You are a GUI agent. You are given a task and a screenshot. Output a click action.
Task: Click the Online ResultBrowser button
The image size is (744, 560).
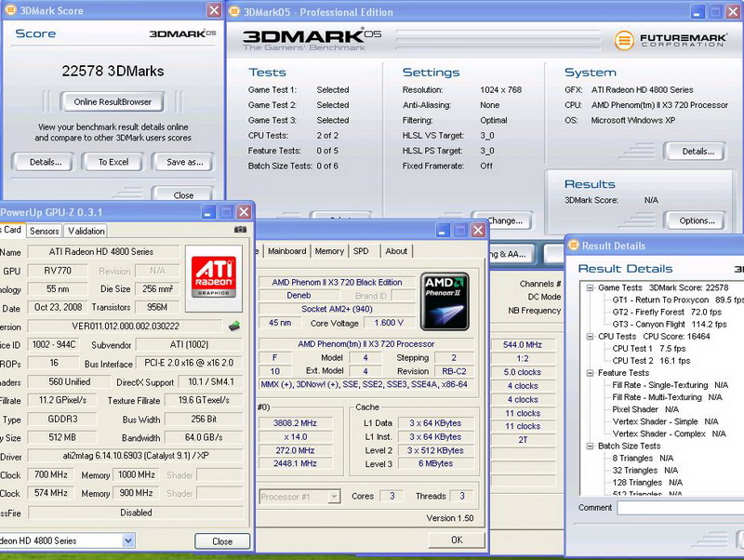[113, 101]
